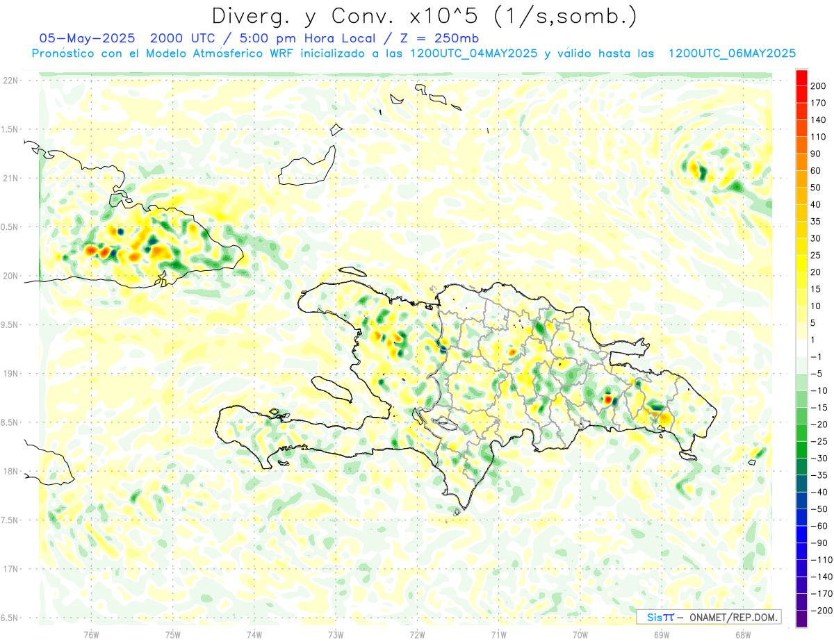This screenshot has height=644, width=834.
Task: Click the 'Pronóstico con el Modelo Atmosférico WRF' line
Action: [163, 53]
